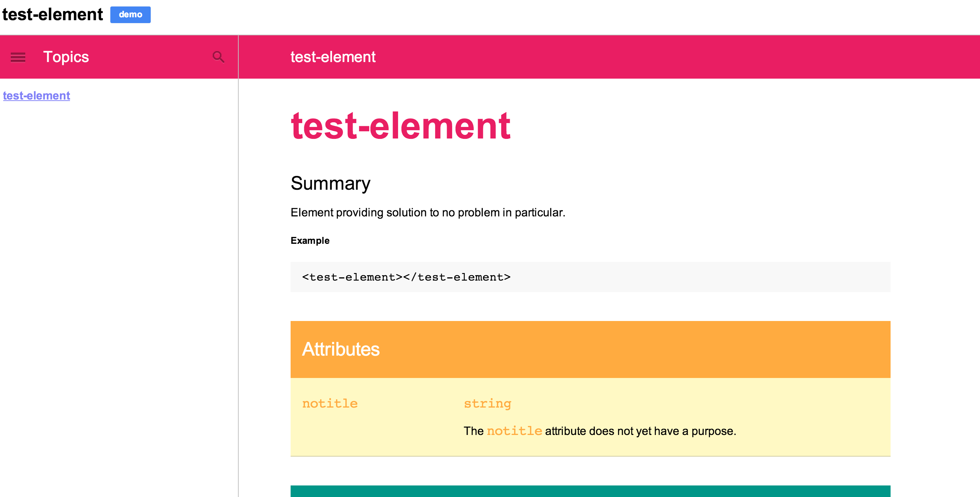980x497 pixels.
Task: Follow the test-element sidebar link
Action: [x=36, y=96]
